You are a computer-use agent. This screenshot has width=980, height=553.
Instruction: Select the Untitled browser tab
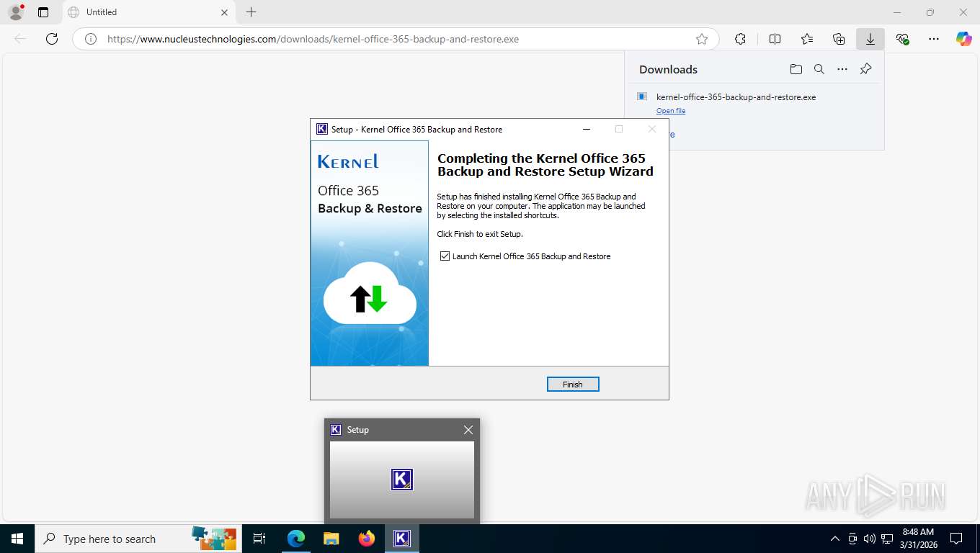click(x=148, y=12)
